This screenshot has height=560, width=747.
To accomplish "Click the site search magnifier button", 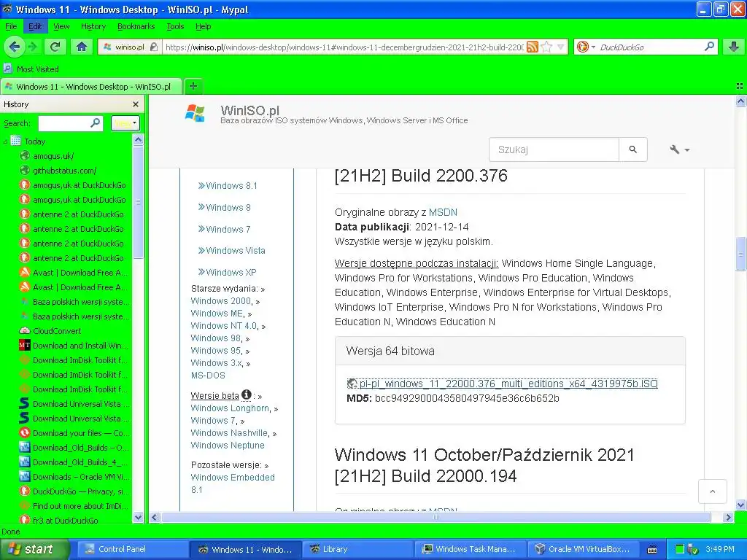I will point(632,149).
